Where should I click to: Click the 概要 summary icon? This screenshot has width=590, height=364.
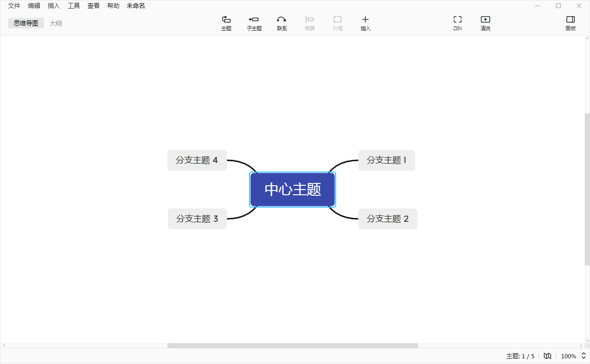tap(310, 23)
